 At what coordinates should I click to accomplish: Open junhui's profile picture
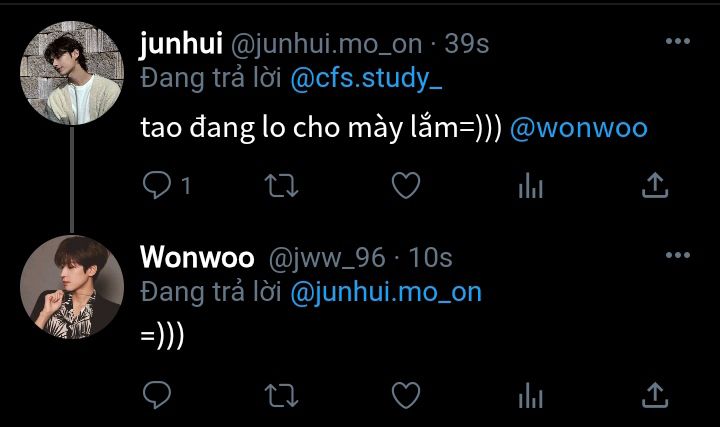[72, 73]
